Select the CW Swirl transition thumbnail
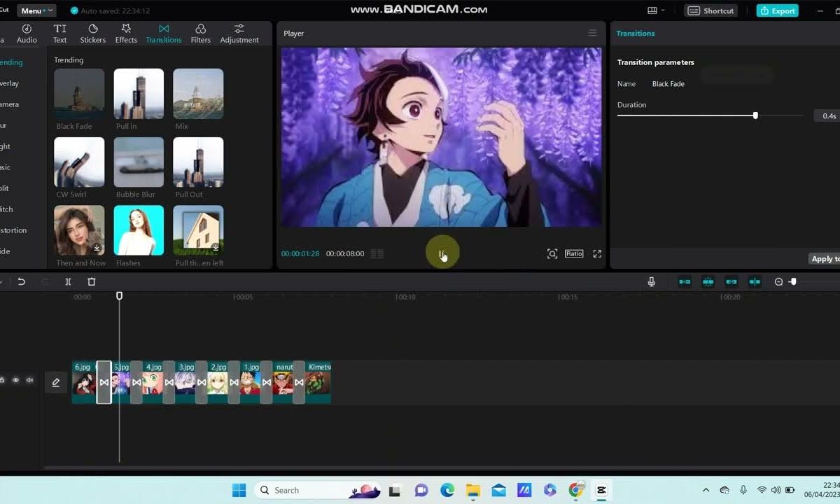The width and height of the screenshot is (840, 504). (79, 162)
